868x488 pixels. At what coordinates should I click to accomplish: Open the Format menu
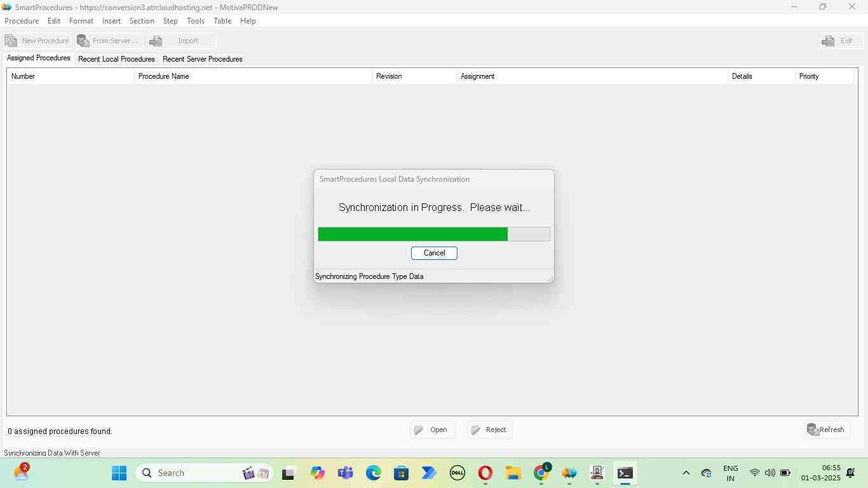(81, 21)
